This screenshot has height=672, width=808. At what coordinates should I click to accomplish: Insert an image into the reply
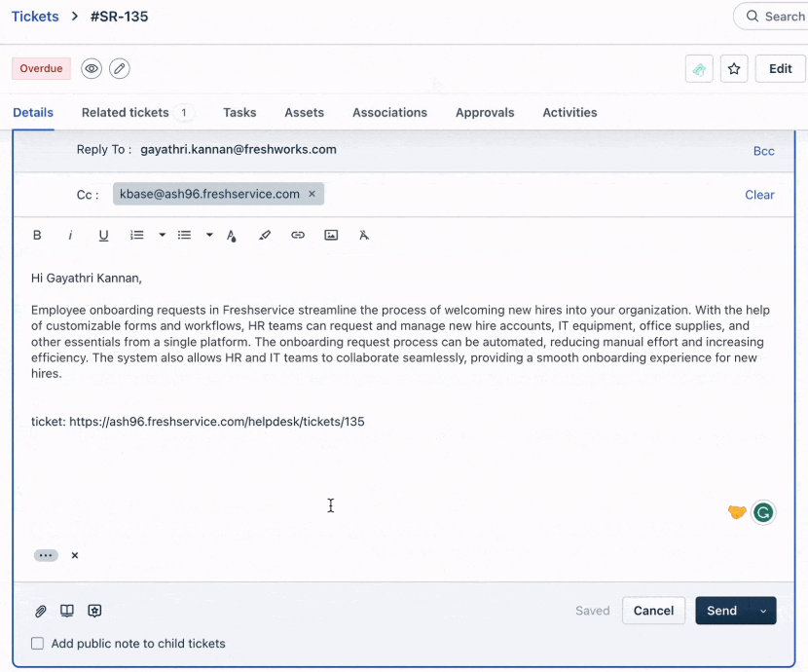point(331,236)
